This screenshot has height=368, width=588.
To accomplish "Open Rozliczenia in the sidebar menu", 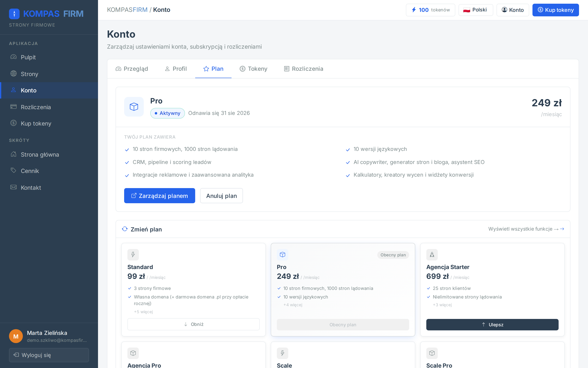I will pyautogui.click(x=49, y=107).
